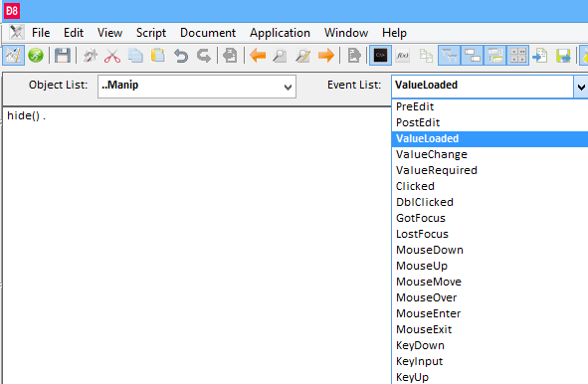The image size is (588, 384).
Task: Click the green duplicate documents icon
Action: [426, 56]
